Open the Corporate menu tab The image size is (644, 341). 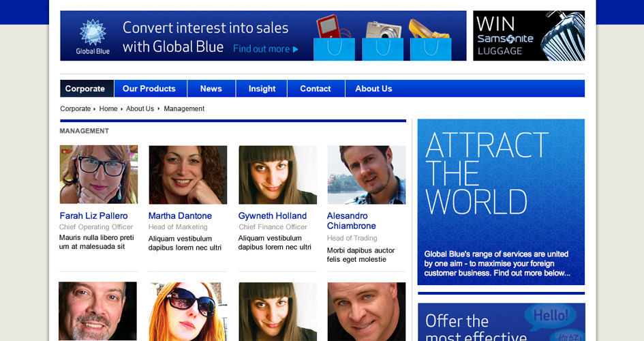coord(87,89)
